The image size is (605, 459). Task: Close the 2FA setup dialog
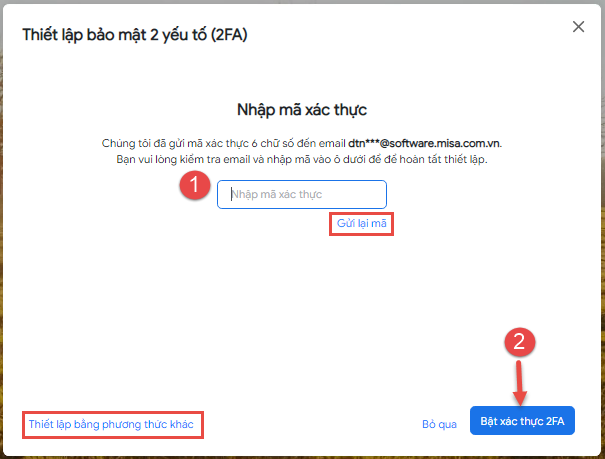[578, 27]
